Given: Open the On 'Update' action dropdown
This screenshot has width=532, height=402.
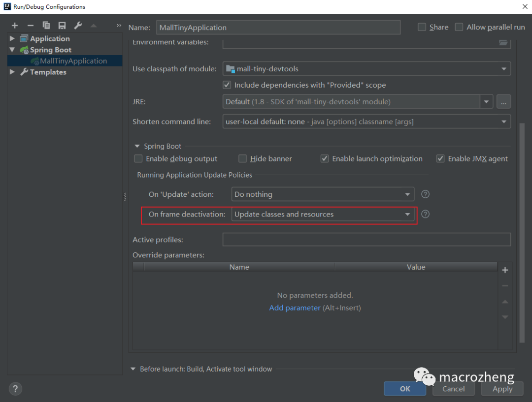Looking at the screenshot, I should click(323, 194).
